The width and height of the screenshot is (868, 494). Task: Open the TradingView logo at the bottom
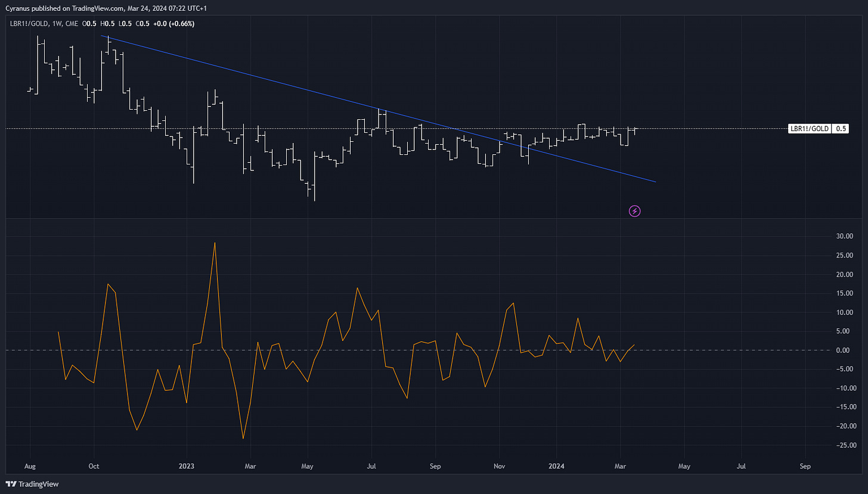[32, 484]
